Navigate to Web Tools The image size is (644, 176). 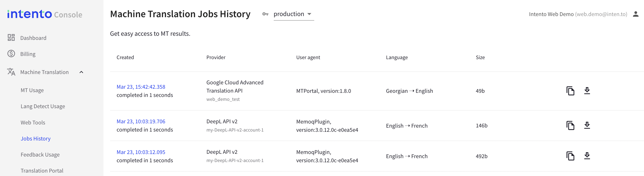(x=33, y=122)
